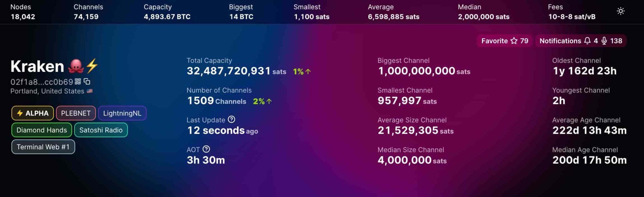
Task: Show the node QR code
Action: click(78, 82)
